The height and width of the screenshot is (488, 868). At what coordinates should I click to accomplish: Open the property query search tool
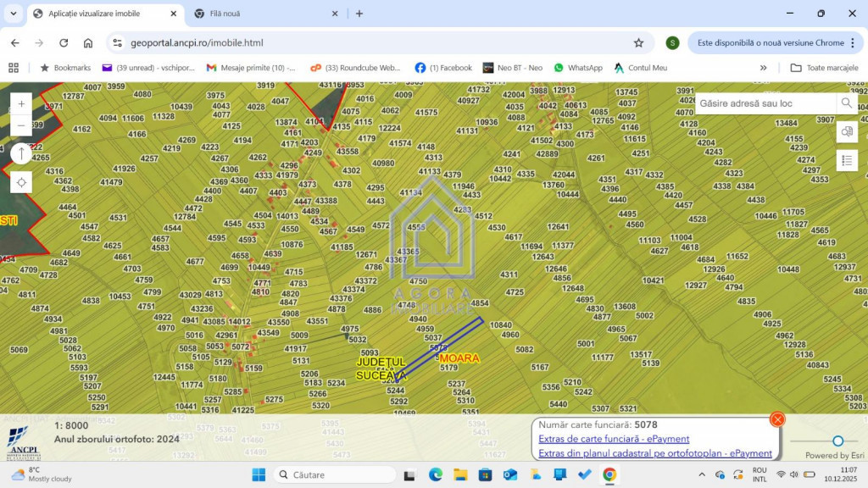click(846, 131)
